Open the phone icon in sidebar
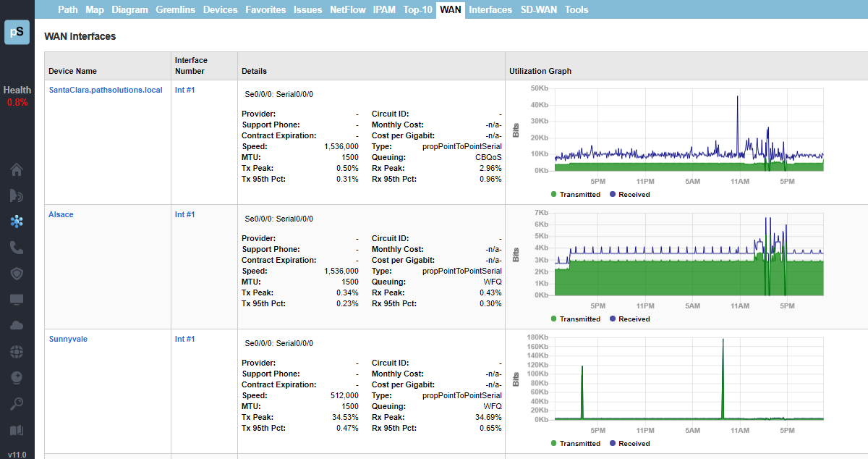 17,248
